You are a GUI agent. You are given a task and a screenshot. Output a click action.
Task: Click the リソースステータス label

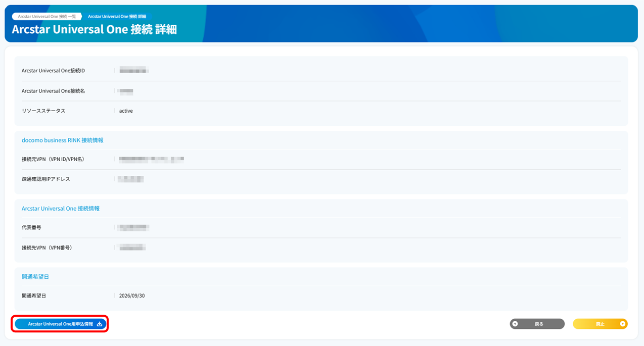click(x=43, y=111)
